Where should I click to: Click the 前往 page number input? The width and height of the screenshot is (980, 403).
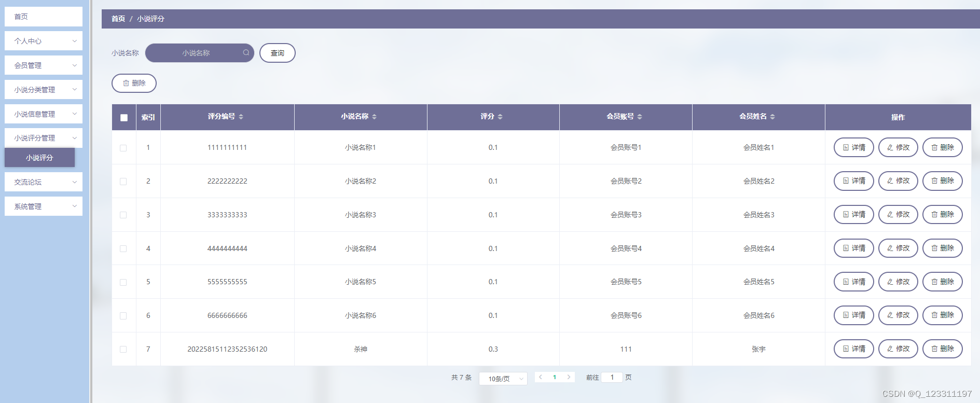[612, 377]
